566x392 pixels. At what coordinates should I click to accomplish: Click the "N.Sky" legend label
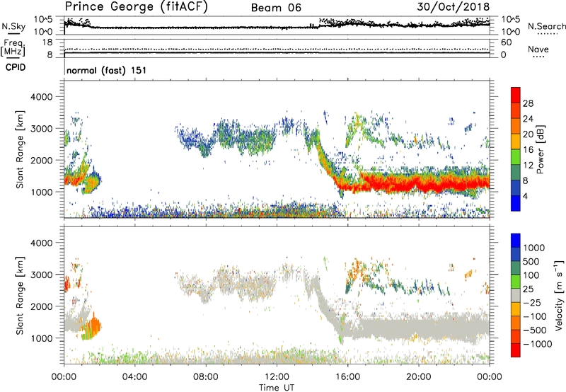[x=13, y=26]
